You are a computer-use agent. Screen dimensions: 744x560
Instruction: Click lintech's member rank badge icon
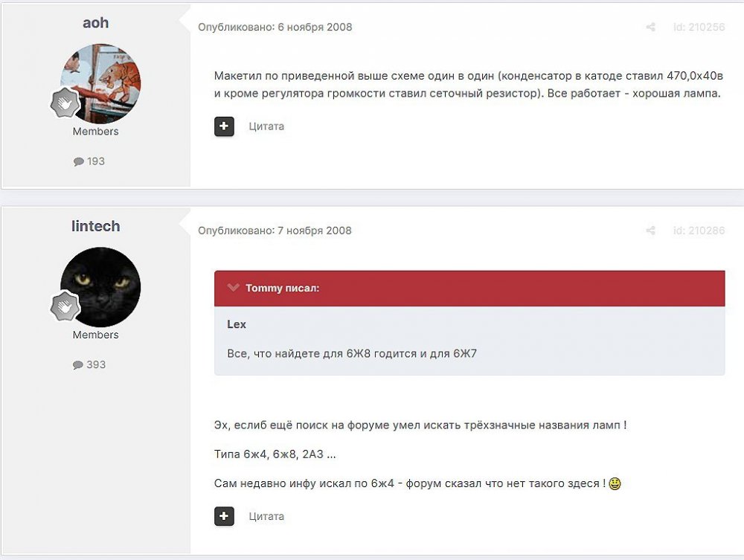[x=65, y=306]
